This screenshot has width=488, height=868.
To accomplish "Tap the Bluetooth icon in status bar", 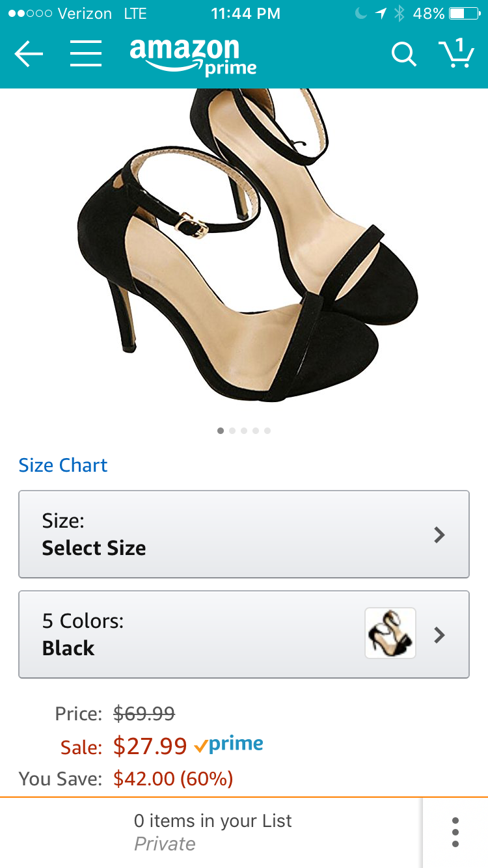I will [400, 14].
